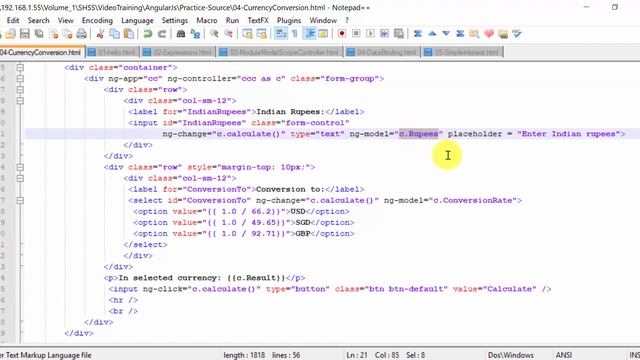Click the blue down-triangle toolbar icon
Viewport: 640px width, 360px height.
pyautogui.click(x=446, y=34)
